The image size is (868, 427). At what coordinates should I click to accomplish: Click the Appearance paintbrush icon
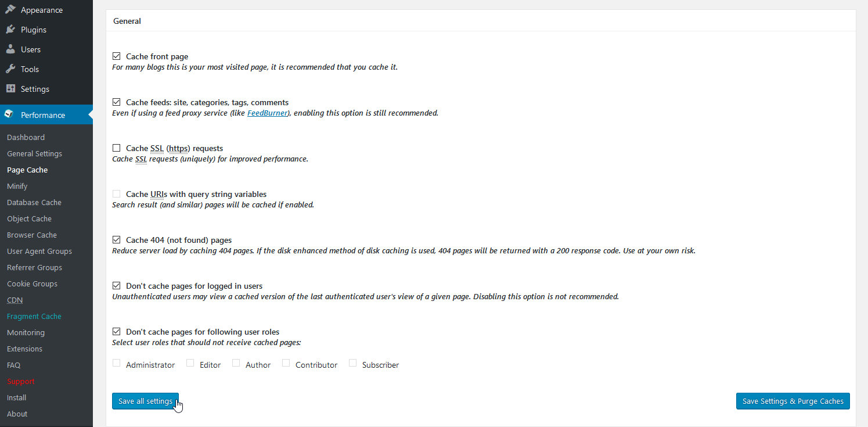[10, 10]
